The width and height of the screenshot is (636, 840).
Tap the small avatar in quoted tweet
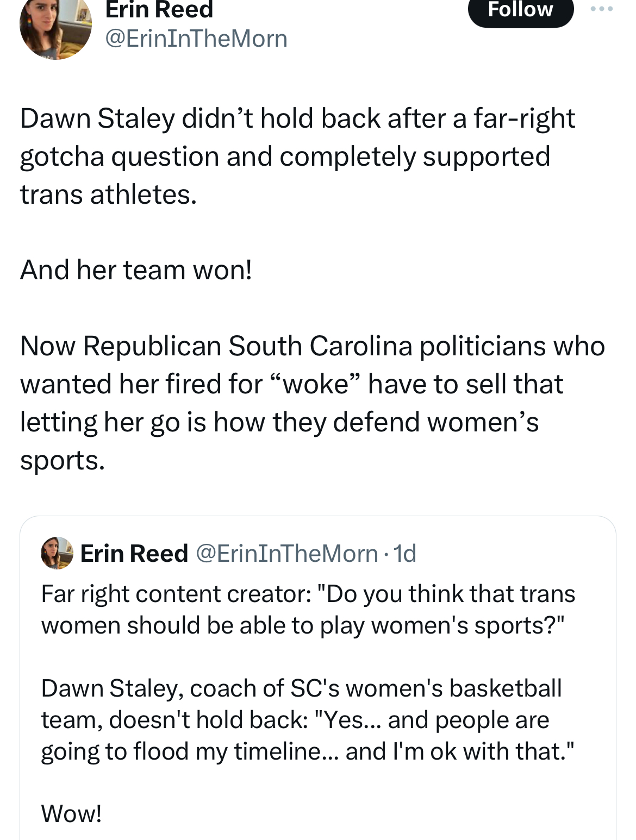57,553
